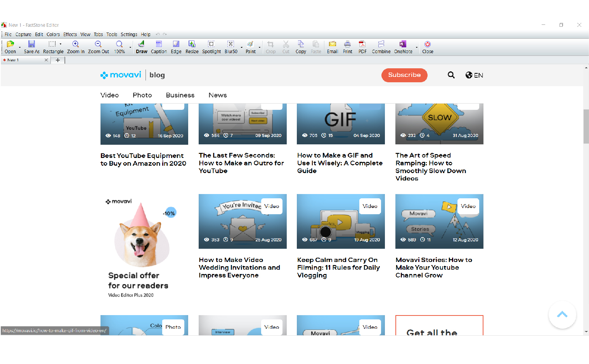Screen dimensions: 589x364
Task: Click the Paste toolbar icon
Action: [316, 47]
